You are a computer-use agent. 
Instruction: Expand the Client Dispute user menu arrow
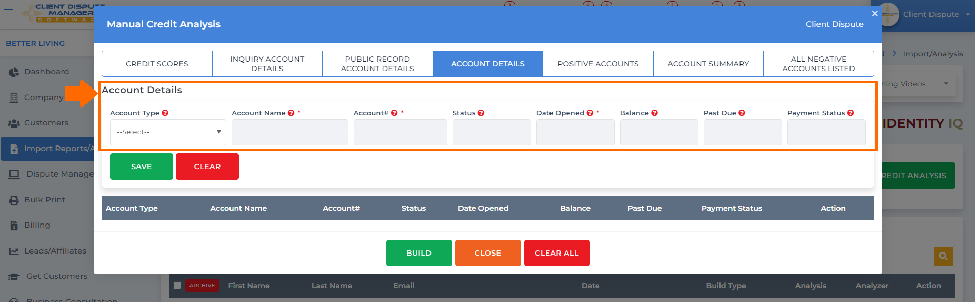967,14
